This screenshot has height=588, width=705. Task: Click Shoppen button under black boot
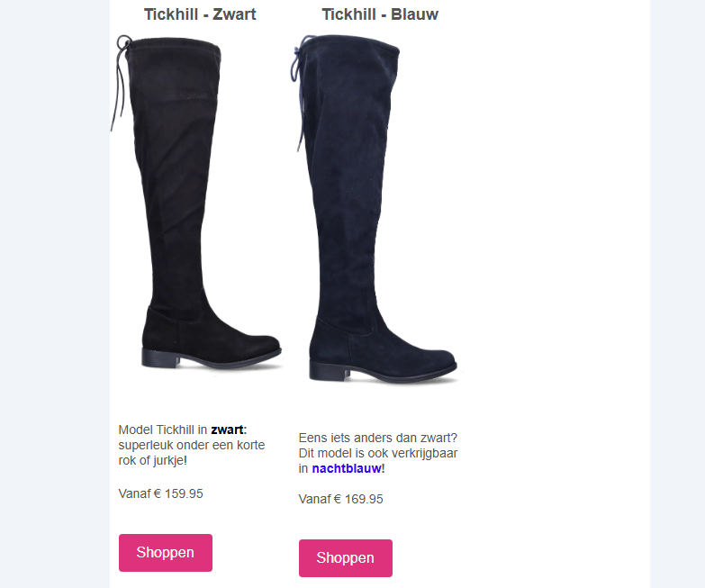click(166, 553)
